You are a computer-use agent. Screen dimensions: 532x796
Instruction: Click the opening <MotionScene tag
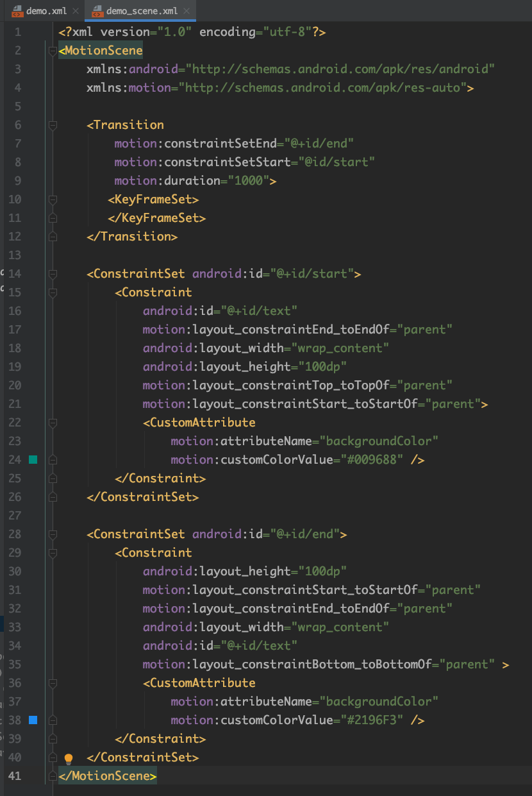101,50
